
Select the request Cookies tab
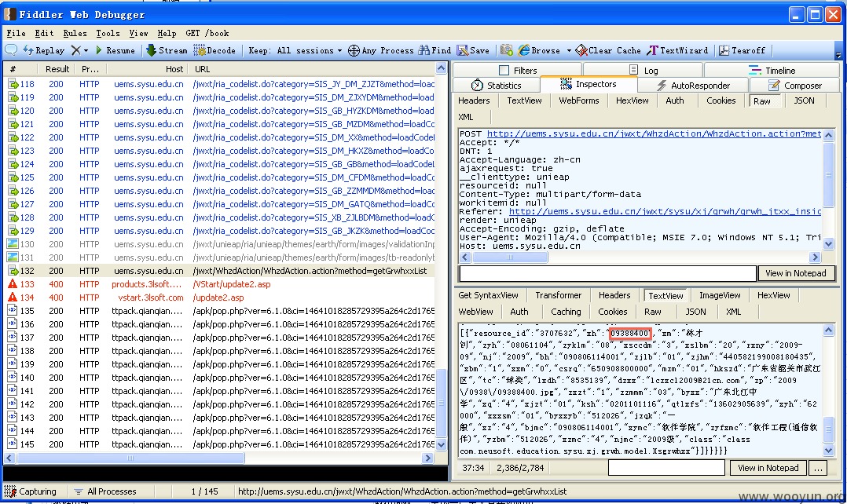coord(720,100)
